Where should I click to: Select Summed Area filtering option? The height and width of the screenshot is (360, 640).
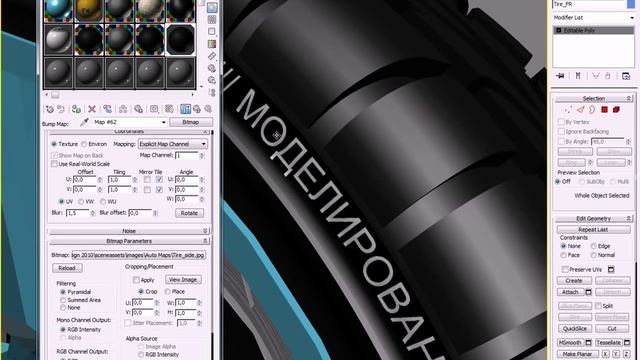pos(63,300)
